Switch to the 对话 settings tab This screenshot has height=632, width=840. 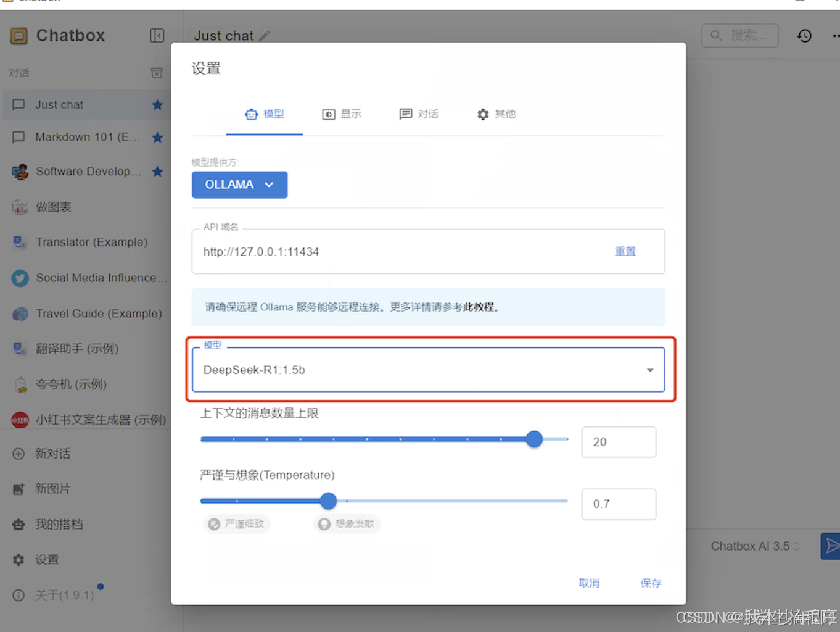pos(419,114)
